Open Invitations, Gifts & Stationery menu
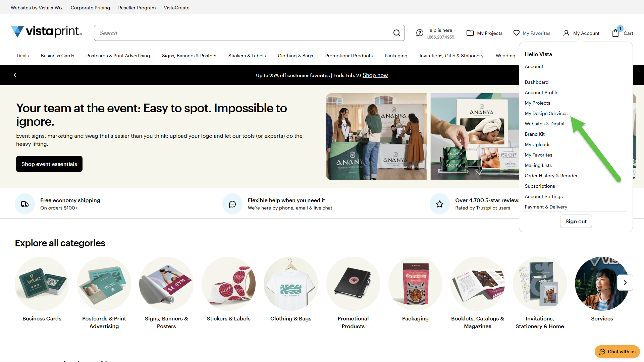This screenshot has width=644, height=362. click(x=451, y=56)
